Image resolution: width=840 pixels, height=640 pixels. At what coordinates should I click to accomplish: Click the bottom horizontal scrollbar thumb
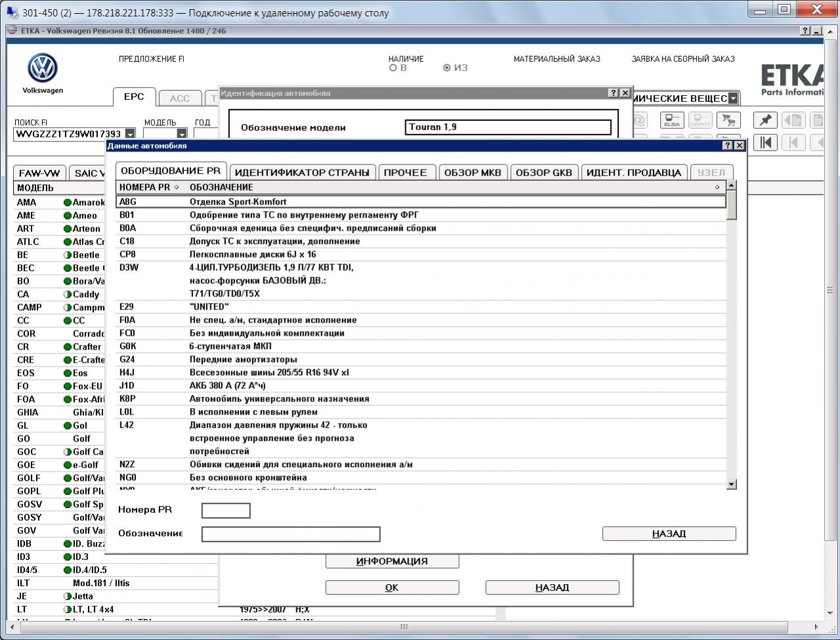404,627
